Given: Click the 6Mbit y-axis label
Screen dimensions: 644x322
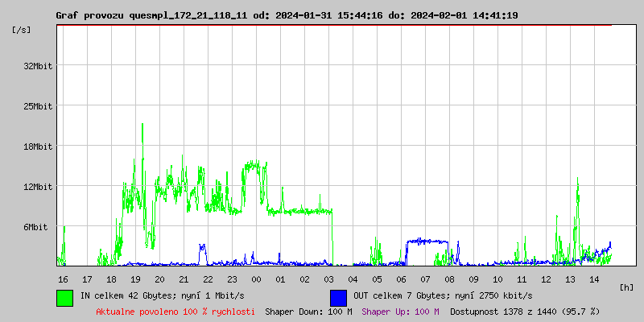Looking at the screenshot, I should click(x=35, y=227).
